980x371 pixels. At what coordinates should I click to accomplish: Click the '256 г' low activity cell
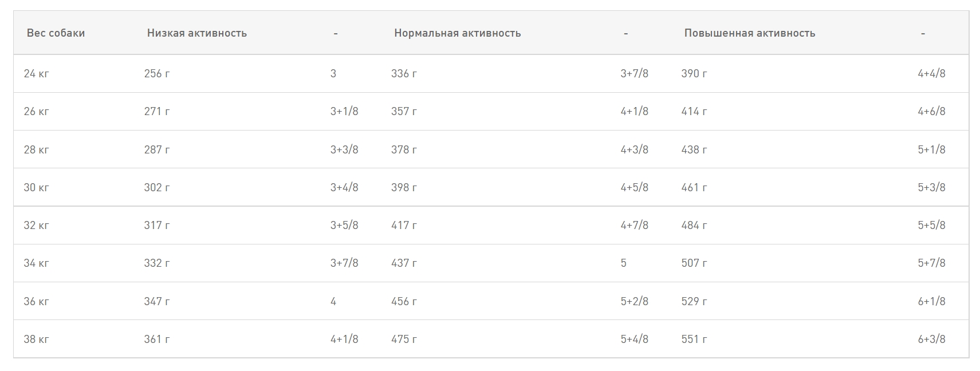tap(157, 73)
